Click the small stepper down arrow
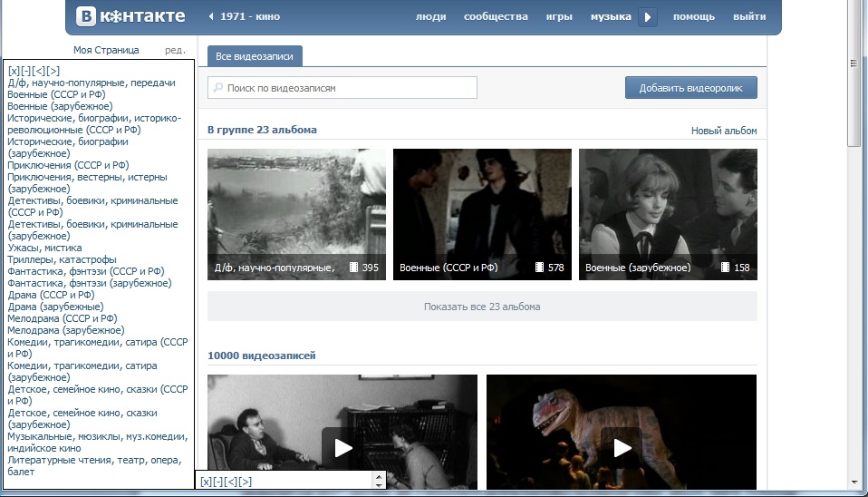This screenshot has width=868, height=497. coord(379,485)
